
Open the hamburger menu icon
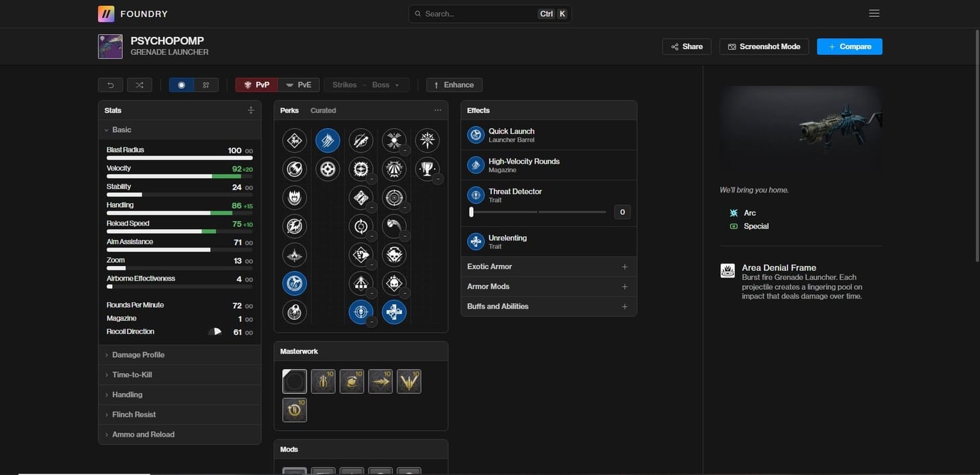click(873, 13)
